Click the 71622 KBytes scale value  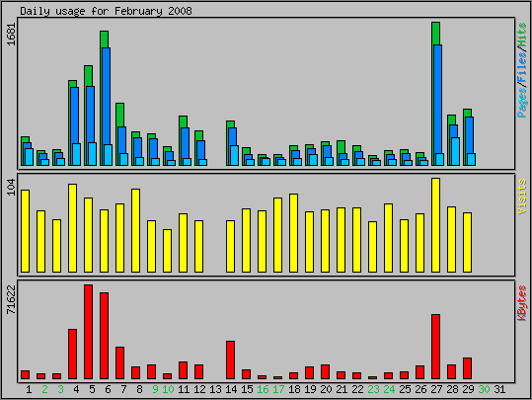[11, 300]
